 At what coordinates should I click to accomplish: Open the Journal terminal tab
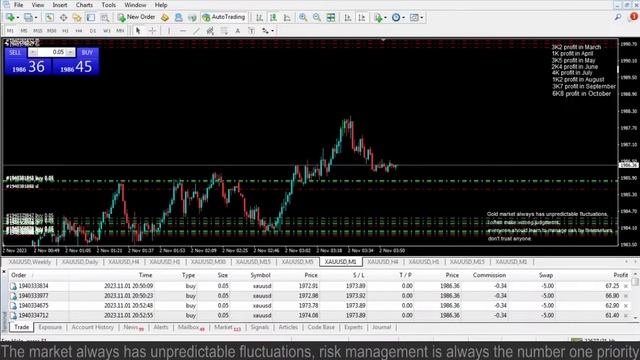[381, 327]
